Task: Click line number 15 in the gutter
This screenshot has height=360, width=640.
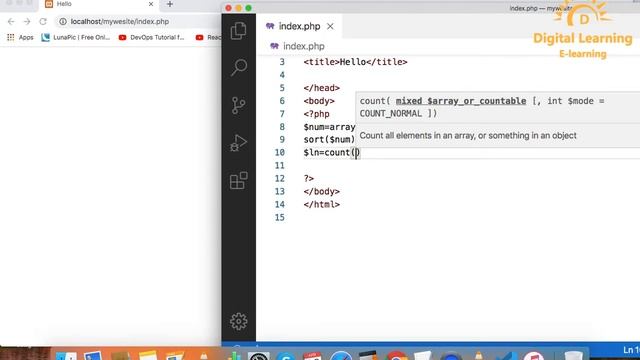Action: (280, 217)
